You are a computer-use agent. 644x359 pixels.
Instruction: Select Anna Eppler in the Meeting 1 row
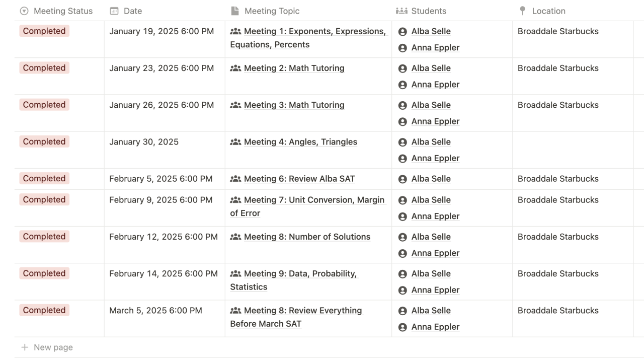coord(435,48)
